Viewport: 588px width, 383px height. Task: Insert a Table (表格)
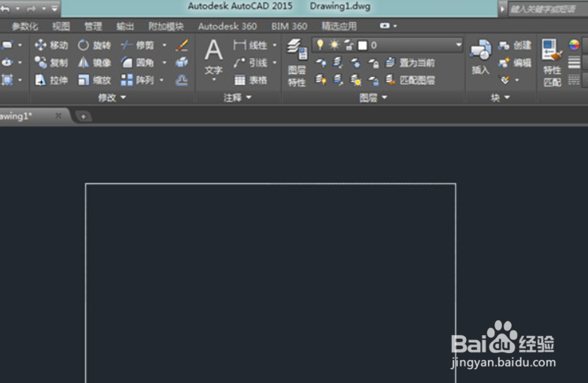[x=250, y=79]
